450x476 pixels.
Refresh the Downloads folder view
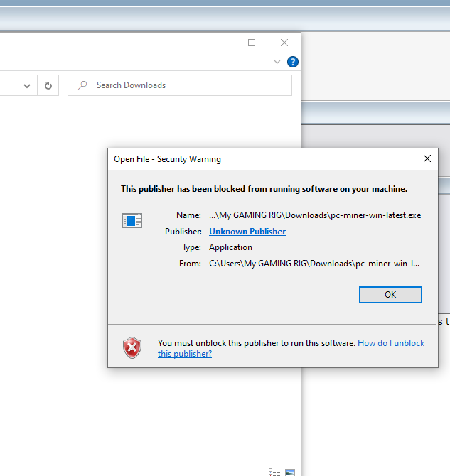coord(48,85)
